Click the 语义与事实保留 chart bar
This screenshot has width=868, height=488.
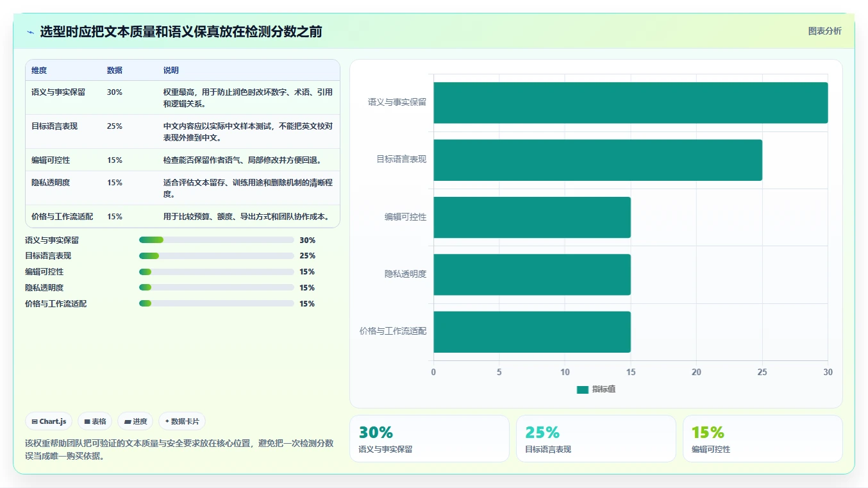click(x=630, y=103)
